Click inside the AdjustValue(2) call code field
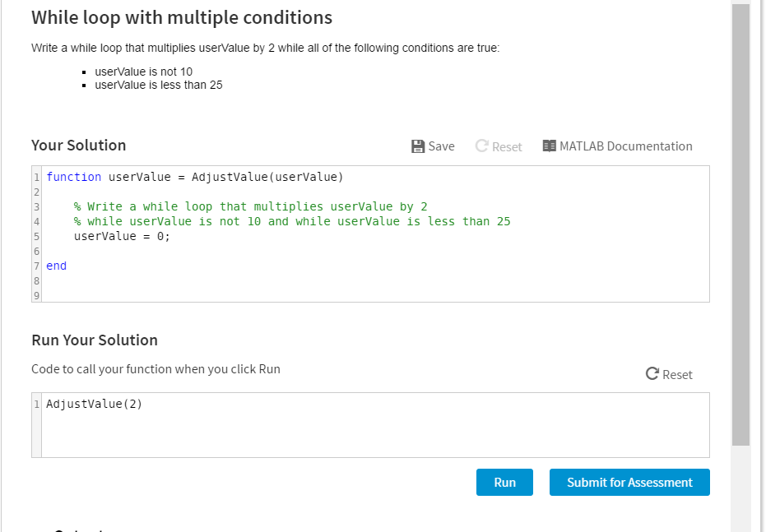The width and height of the screenshot is (766, 532). (x=375, y=425)
